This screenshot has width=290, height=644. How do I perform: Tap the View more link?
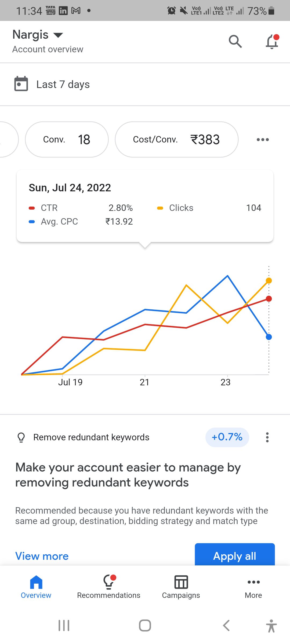[42, 556]
